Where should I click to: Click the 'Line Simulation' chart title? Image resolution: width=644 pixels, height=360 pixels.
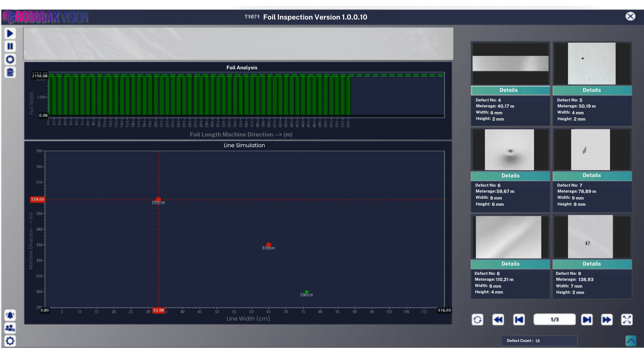(244, 145)
